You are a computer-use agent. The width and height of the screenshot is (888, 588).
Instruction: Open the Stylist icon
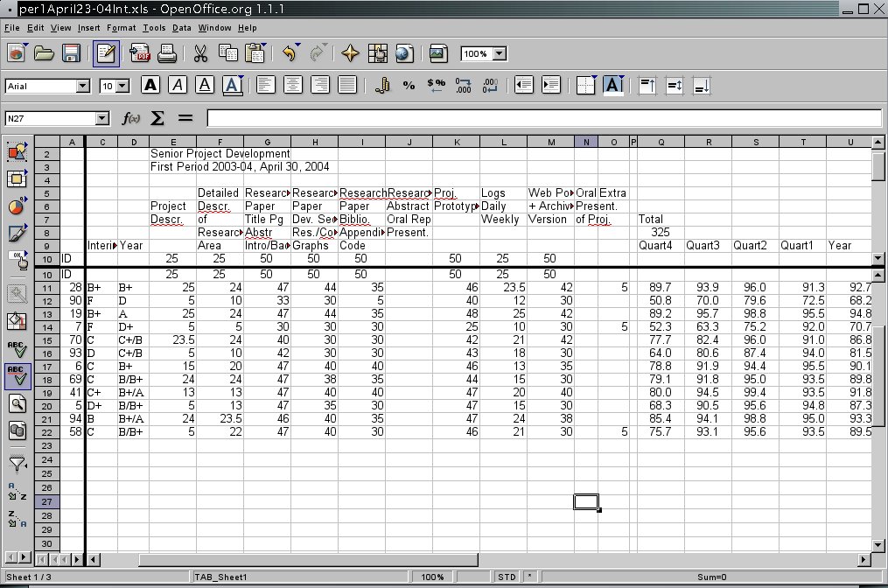(x=377, y=54)
